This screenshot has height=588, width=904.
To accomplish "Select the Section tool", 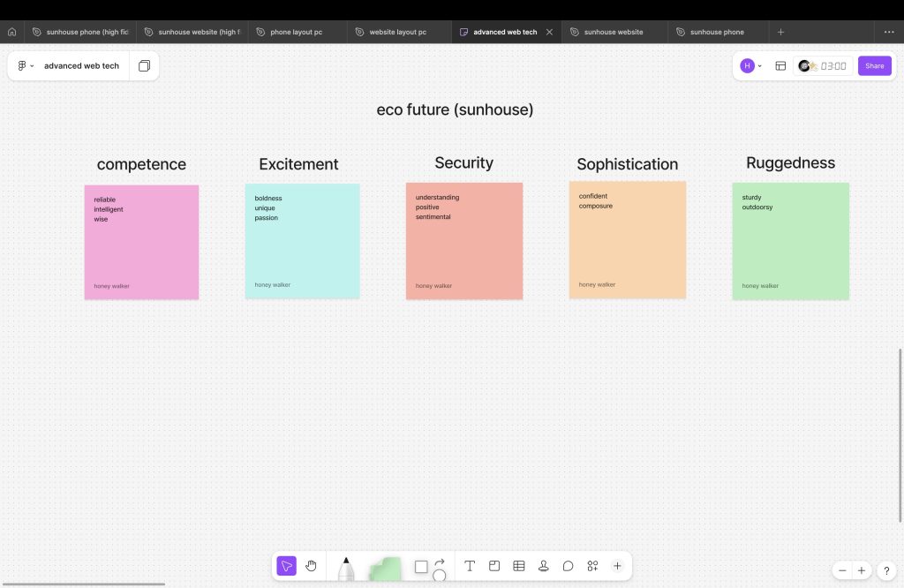I will [x=494, y=566].
